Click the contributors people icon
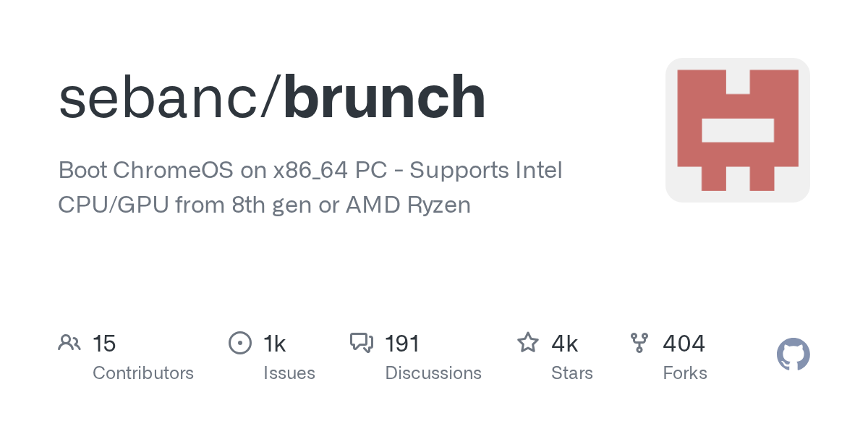Screen dimensions: 868x434 click(x=69, y=343)
